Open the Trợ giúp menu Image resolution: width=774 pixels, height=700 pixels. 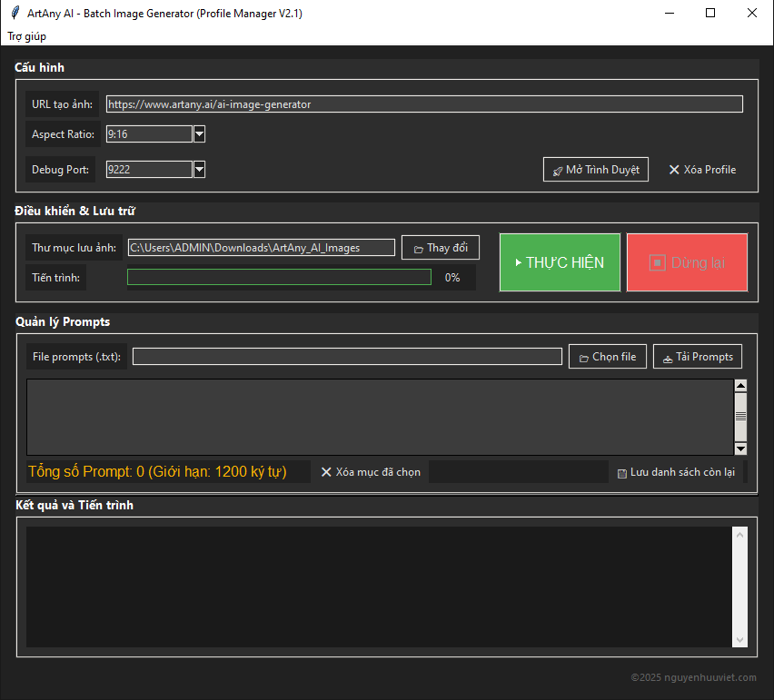(x=26, y=36)
